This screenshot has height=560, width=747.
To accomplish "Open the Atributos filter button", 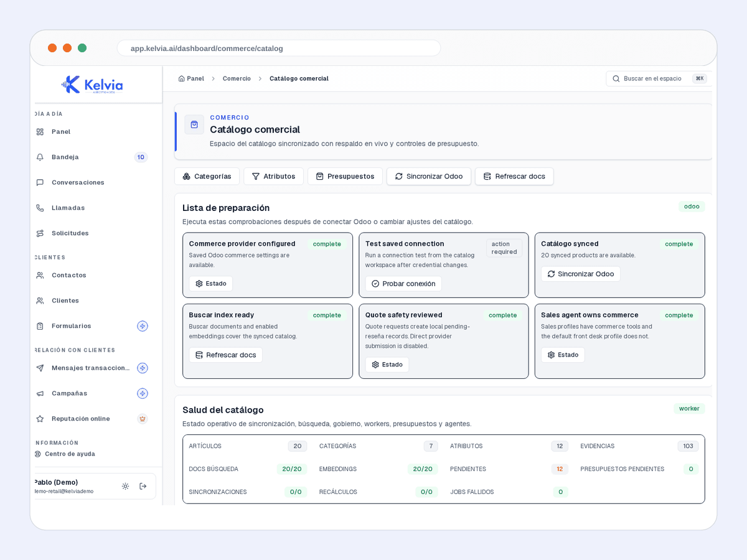I will pyautogui.click(x=273, y=176).
